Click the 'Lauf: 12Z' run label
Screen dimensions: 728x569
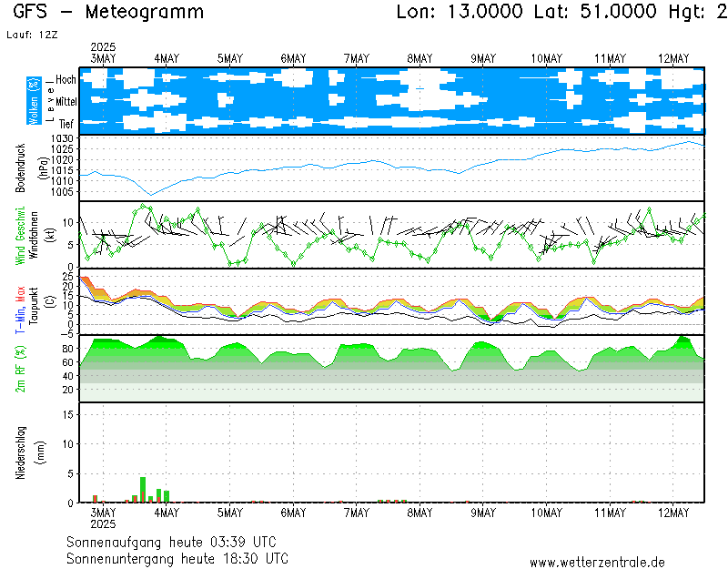coord(32,35)
